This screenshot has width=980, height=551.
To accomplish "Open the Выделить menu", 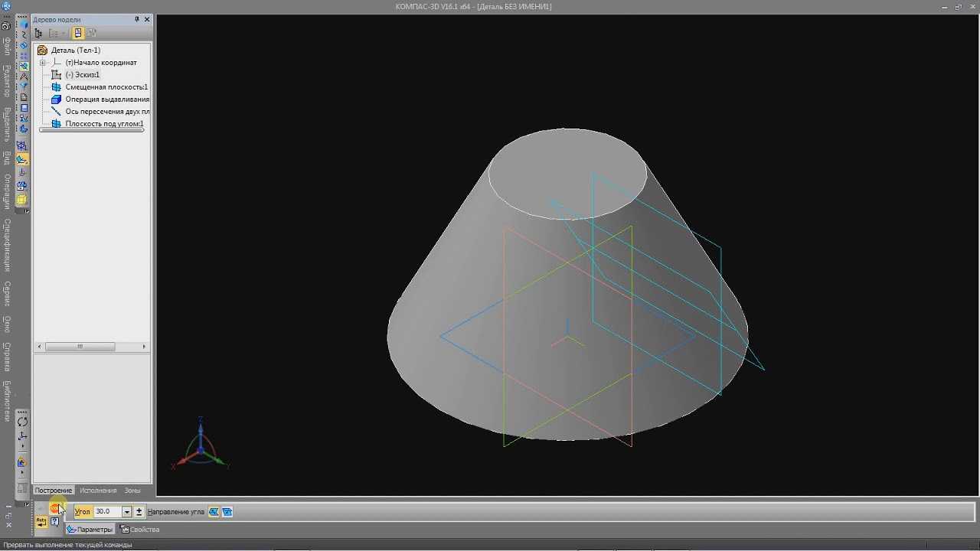I will (7, 124).
